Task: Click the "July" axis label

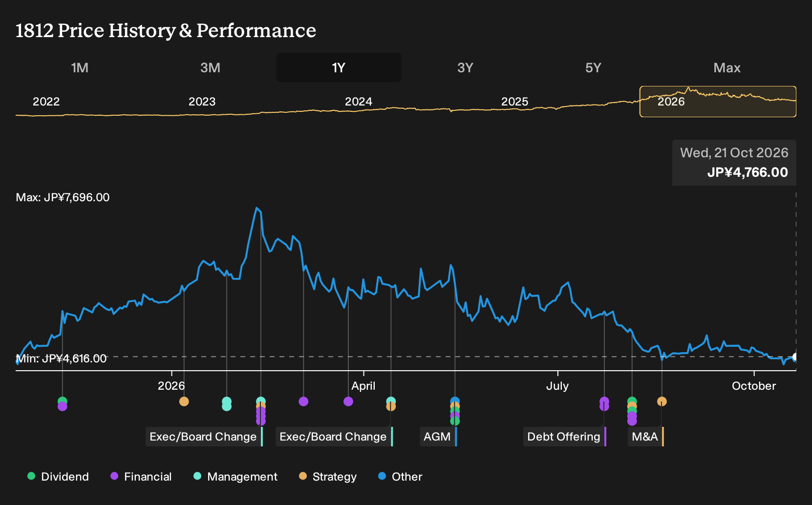Action: (x=557, y=386)
